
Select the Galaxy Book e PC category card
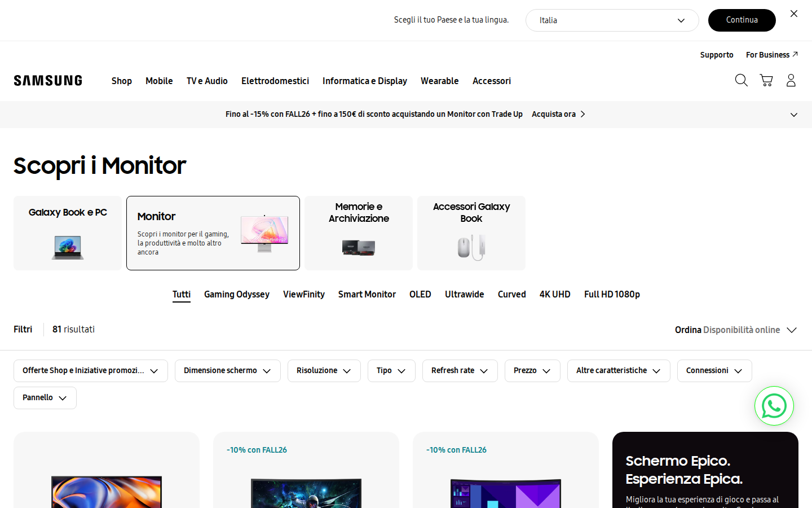[68, 233]
